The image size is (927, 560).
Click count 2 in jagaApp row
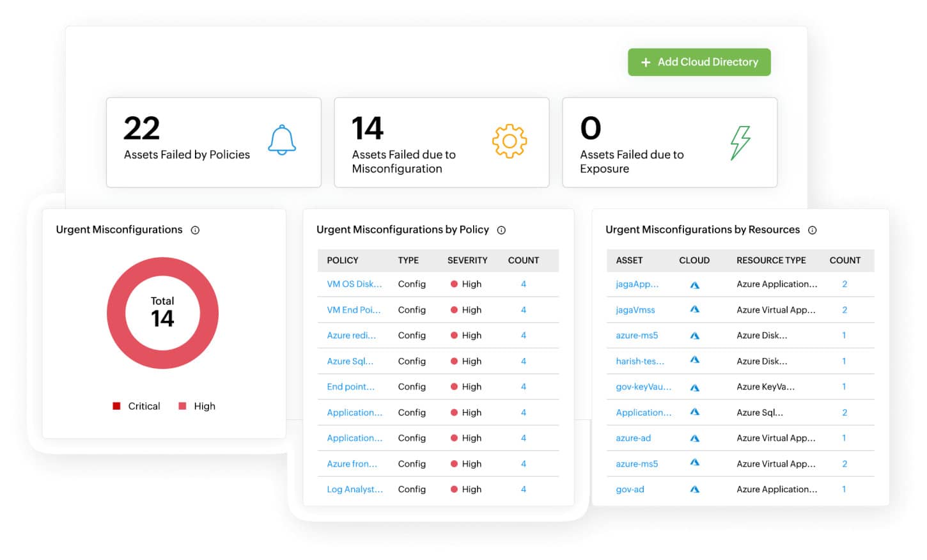click(845, 284)
